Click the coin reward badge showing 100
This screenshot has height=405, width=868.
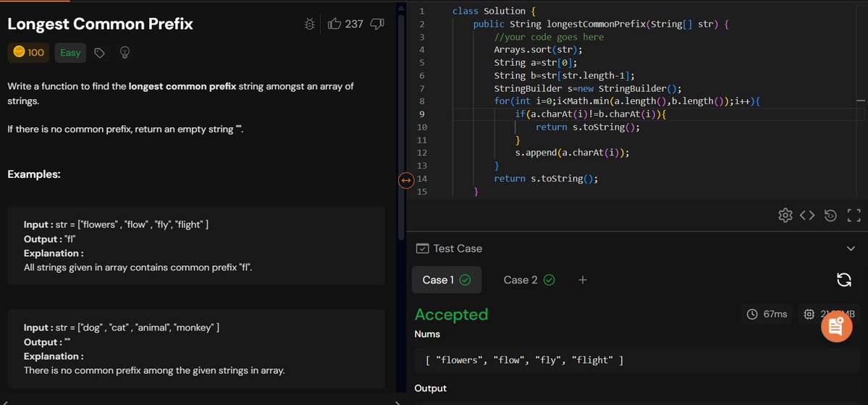point(28,53)
